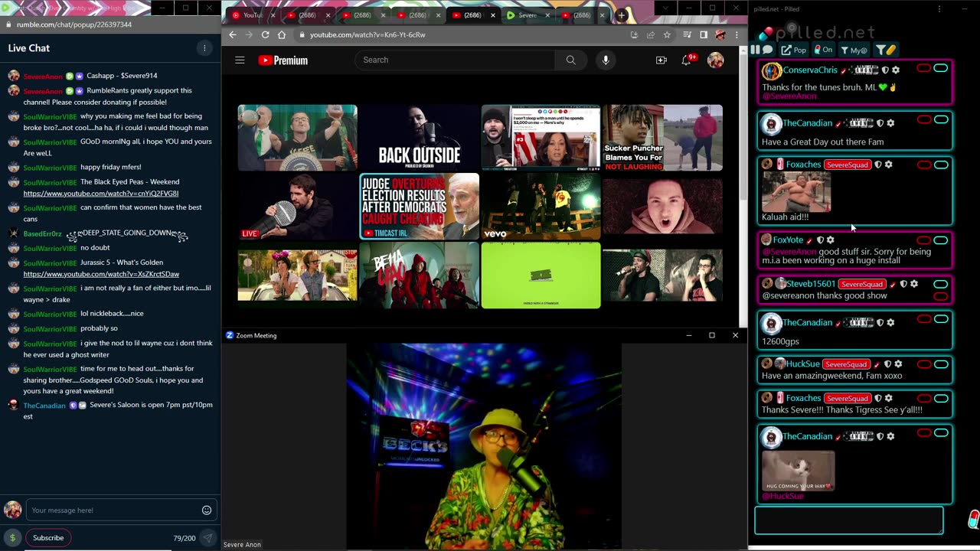Open the YouTube guide hamburger menu
Screen dimensions: 980x551
(x=240, y=60)
